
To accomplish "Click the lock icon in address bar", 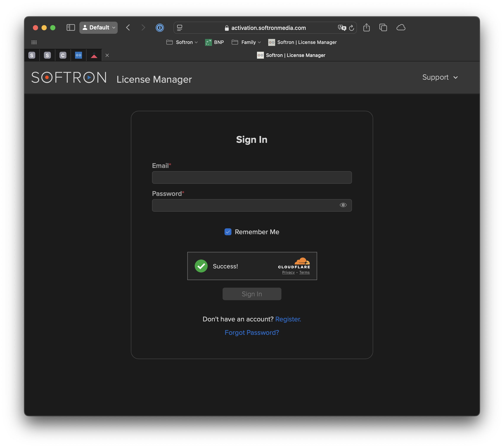I will click(227, 28).
